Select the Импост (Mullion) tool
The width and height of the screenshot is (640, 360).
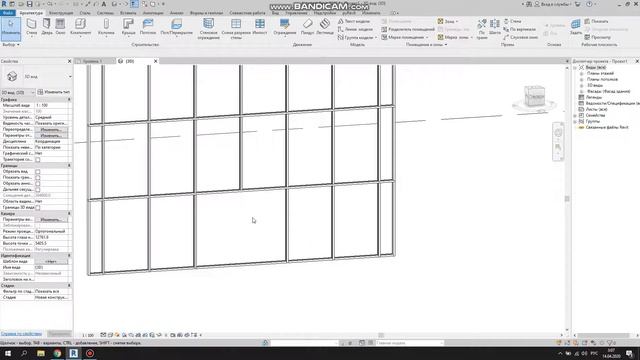(x=260, y=27)
